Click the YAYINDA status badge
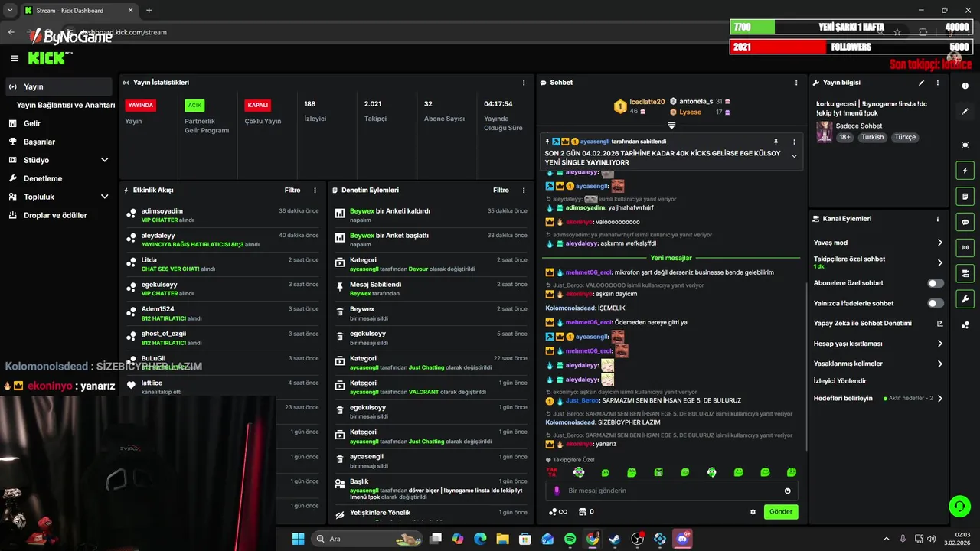 click(141, 105)
